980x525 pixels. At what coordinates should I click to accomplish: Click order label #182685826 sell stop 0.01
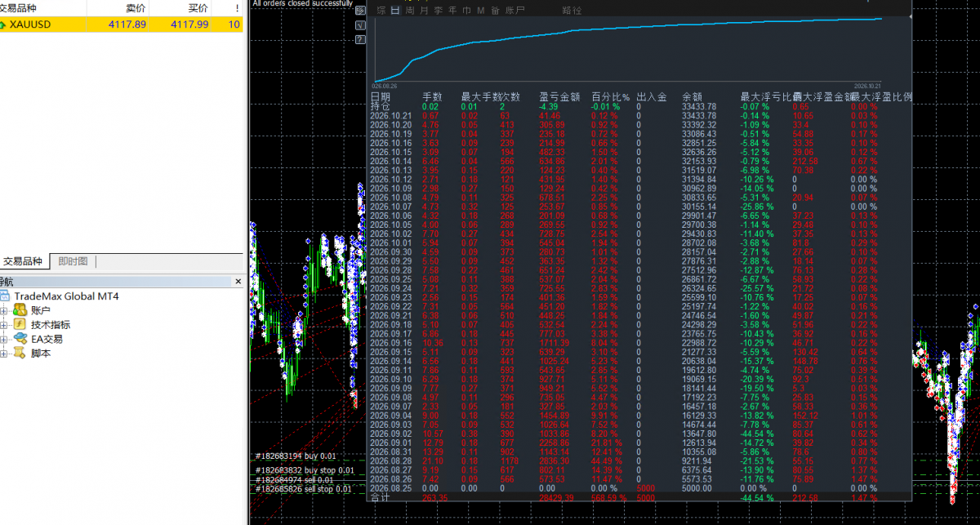click(305, 489)
